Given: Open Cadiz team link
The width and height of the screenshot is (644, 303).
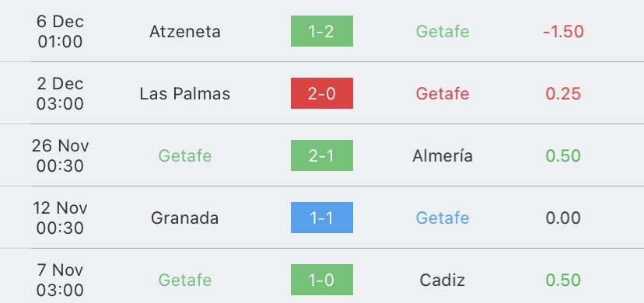Looking at the screenshot, I should click(443, 280).
